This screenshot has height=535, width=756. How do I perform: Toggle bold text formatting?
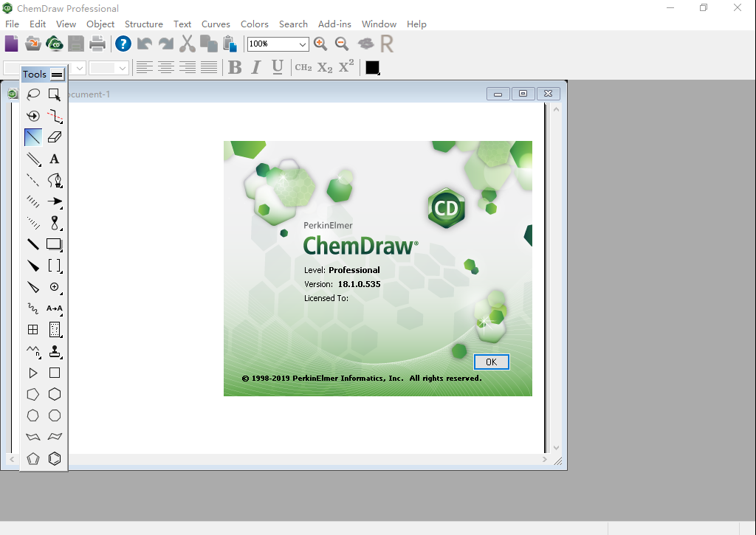pyautogui.click(x=234, y=67)
